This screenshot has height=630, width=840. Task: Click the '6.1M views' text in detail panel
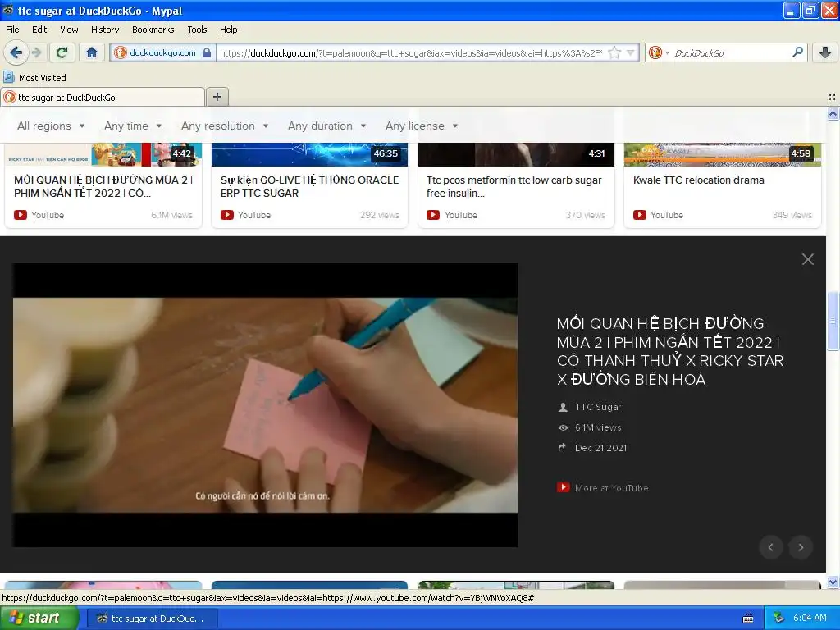click(598, 427)
